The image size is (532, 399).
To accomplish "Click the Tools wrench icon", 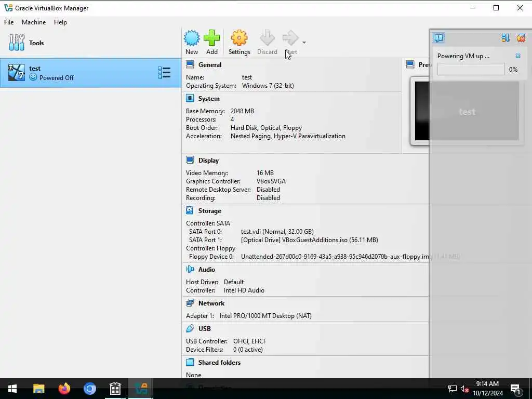I will tap(17, 43).
